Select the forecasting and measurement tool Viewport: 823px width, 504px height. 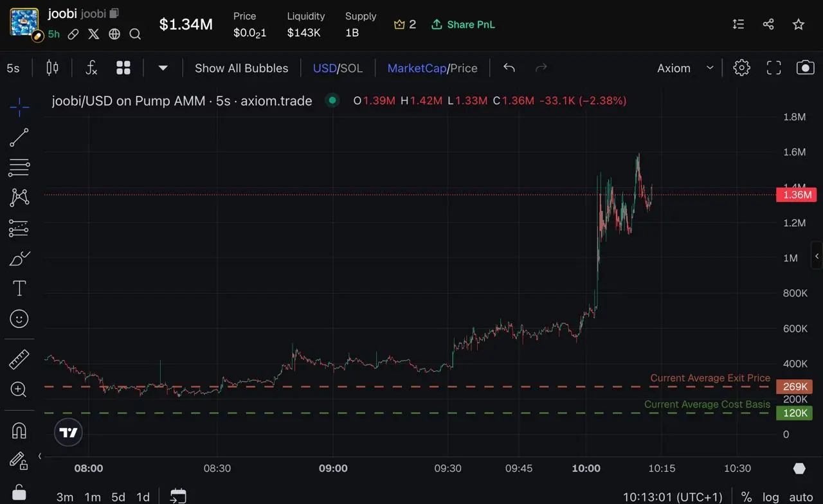click(19, 228)
